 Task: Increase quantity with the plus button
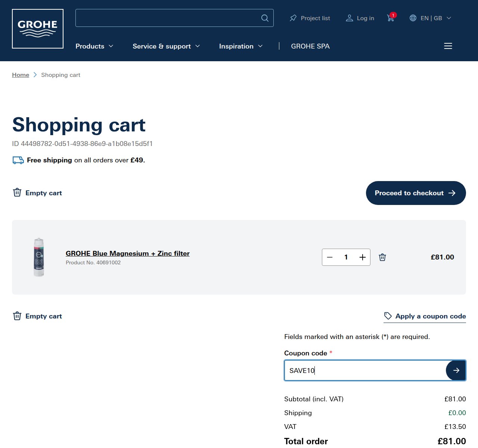[363, 257]
